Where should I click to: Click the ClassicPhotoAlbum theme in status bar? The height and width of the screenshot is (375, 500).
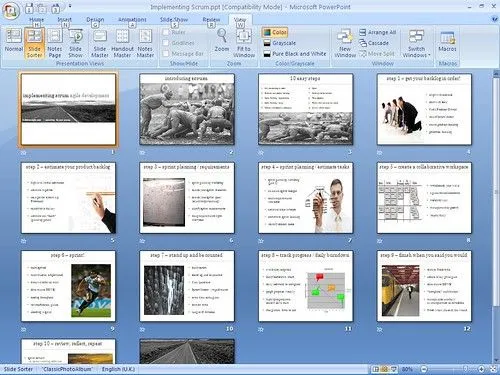coord(67,369)
